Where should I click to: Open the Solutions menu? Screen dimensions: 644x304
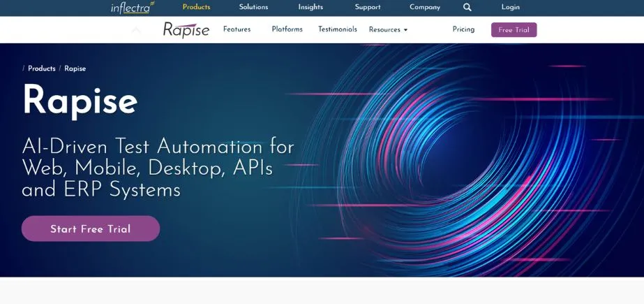(253, 7)
